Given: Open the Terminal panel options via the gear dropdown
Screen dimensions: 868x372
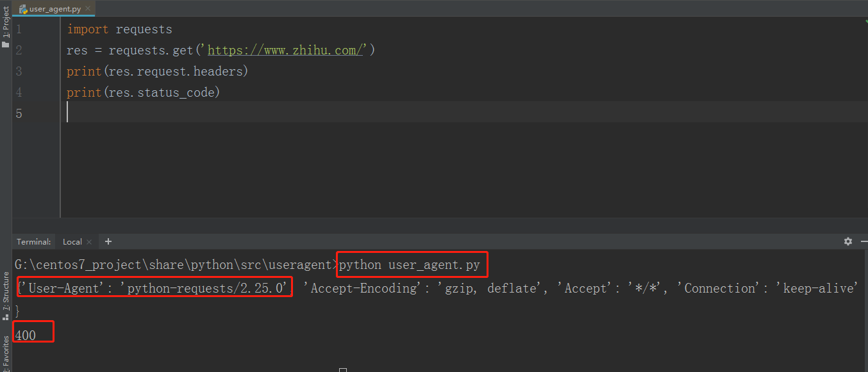Looking at the screenshot, I should 847,241.
